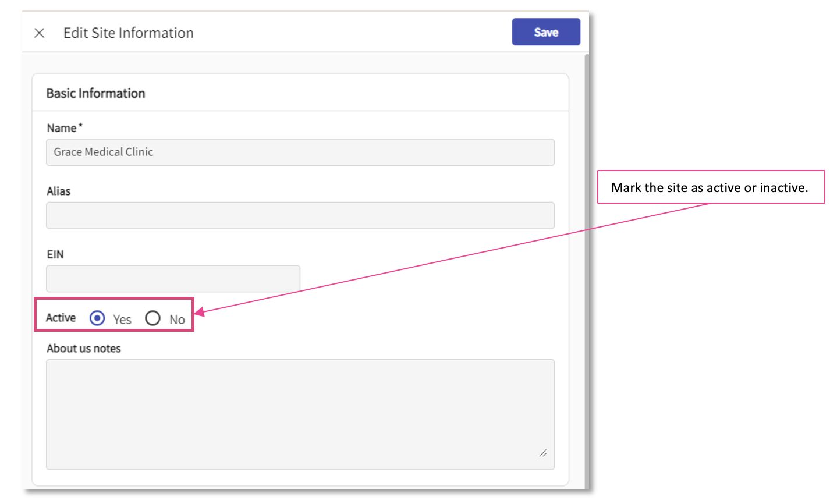Click the Active label text
This screenshot has height=504, width=830.
pos(61,318)
